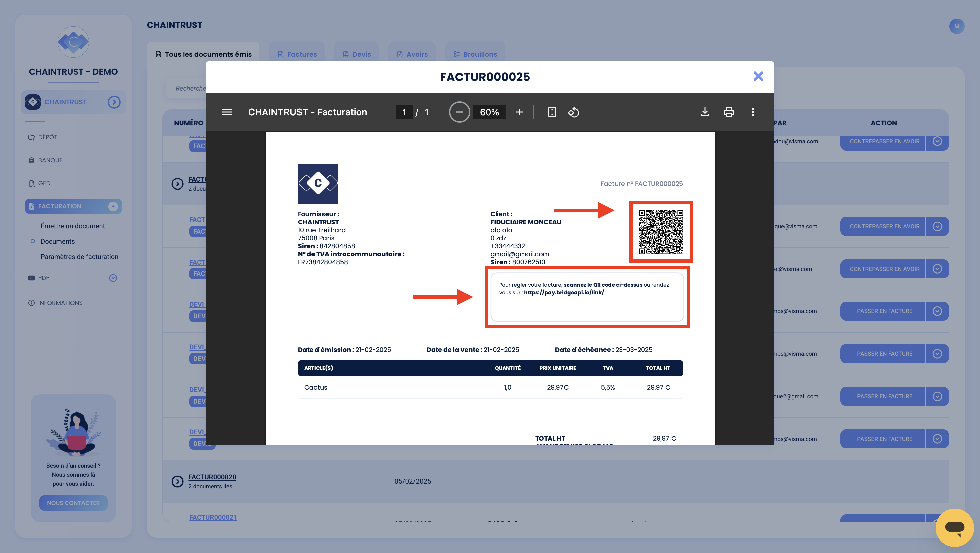Zoom in the PDF with plus button
The image size is (980, 553).
pyautogui.click(x=519, y=112)
